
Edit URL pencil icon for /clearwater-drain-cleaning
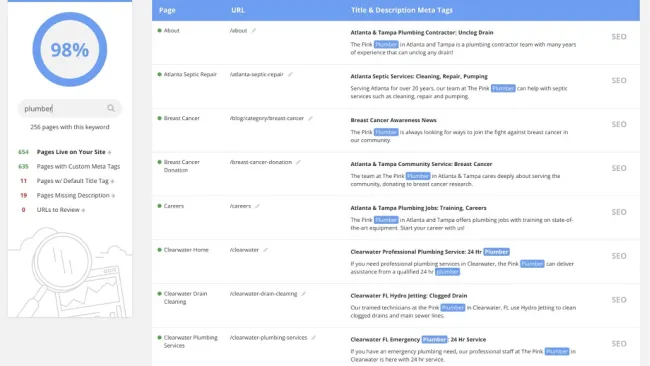pyautogui.click(x=303, y=294)
